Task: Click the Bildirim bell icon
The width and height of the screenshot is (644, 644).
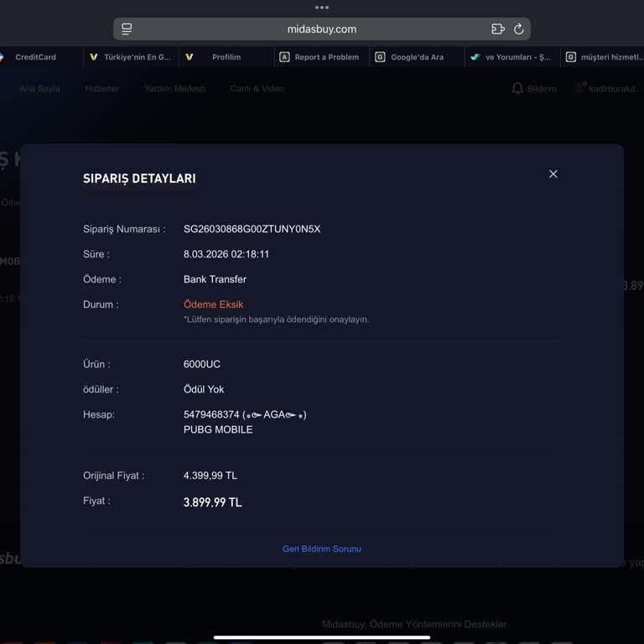Action: [517, 89]
